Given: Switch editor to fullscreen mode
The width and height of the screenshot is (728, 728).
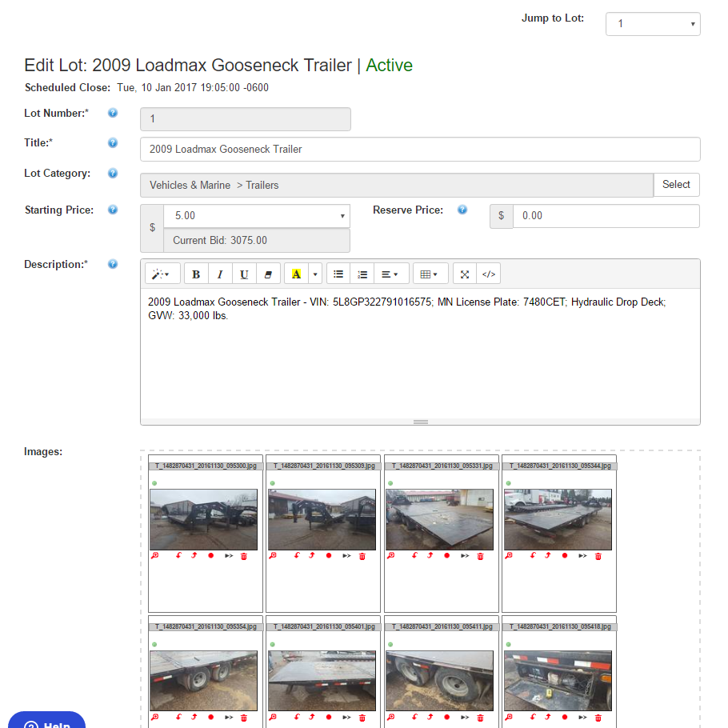Looking at the screenshot, I should tap(465, 274).
